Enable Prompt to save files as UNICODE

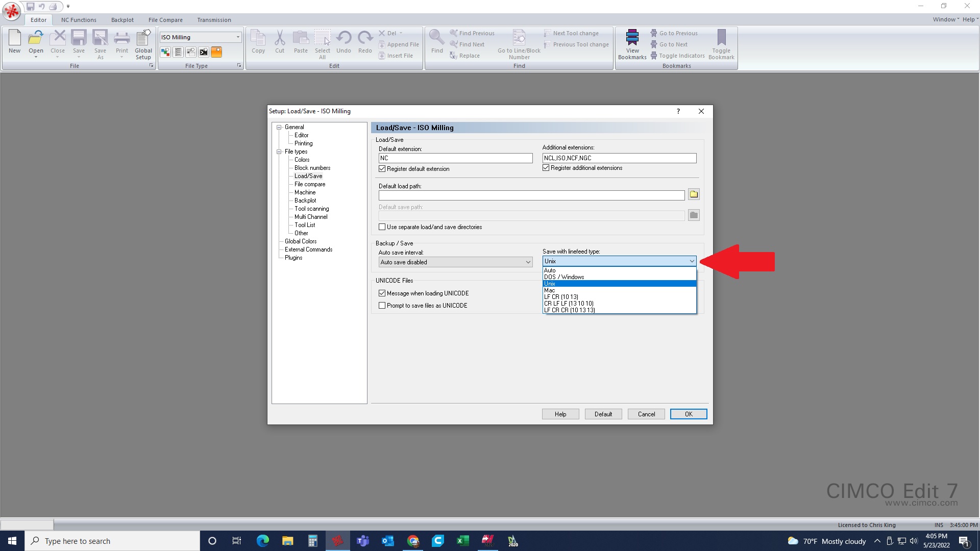pos(382,306)
